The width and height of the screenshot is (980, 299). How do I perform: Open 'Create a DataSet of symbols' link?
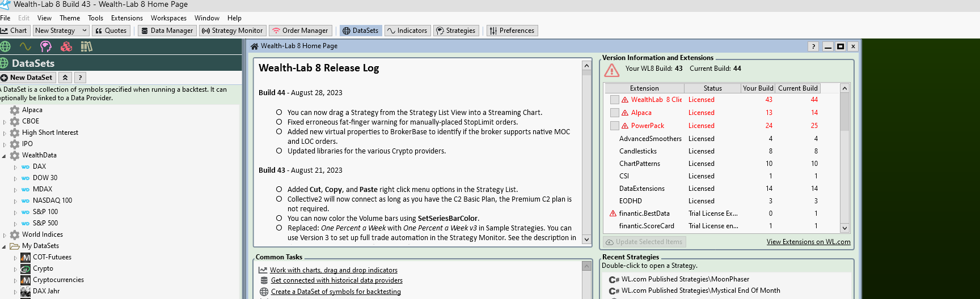point(336,292)
